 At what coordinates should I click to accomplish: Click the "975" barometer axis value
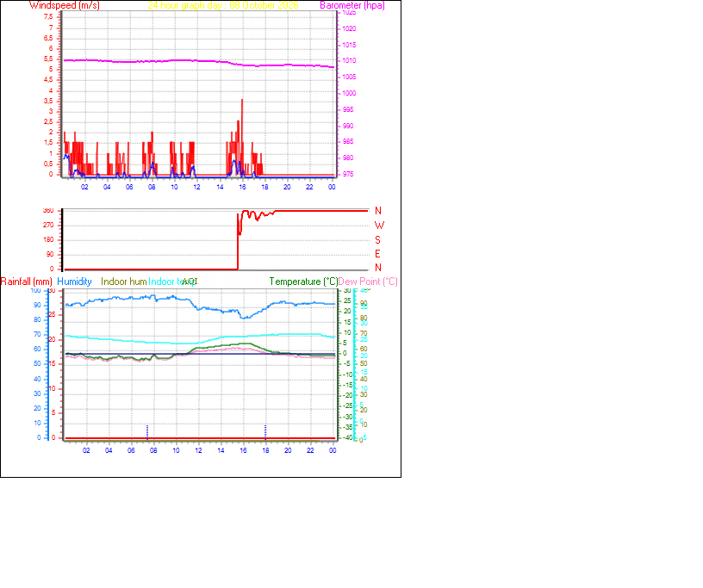coord(348,174)
